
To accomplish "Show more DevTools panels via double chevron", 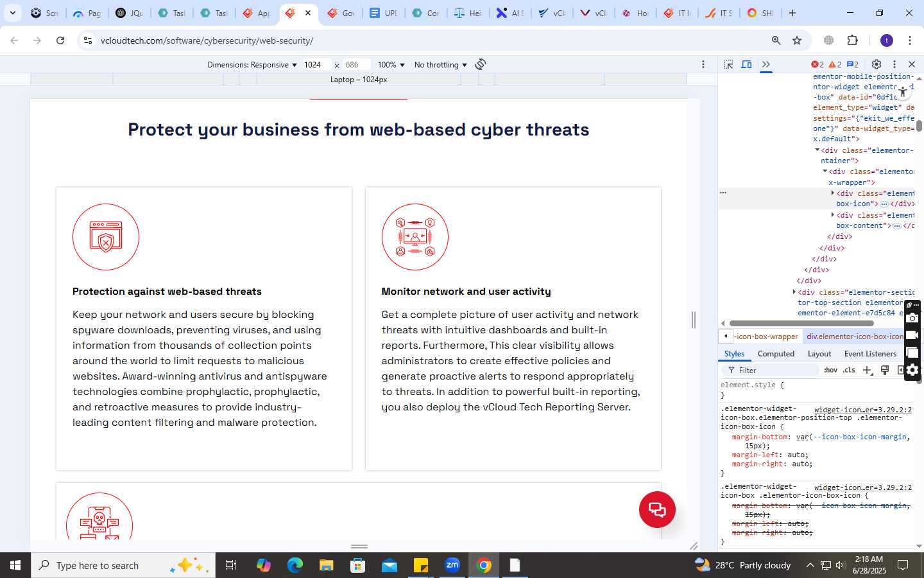I will 766,64.
